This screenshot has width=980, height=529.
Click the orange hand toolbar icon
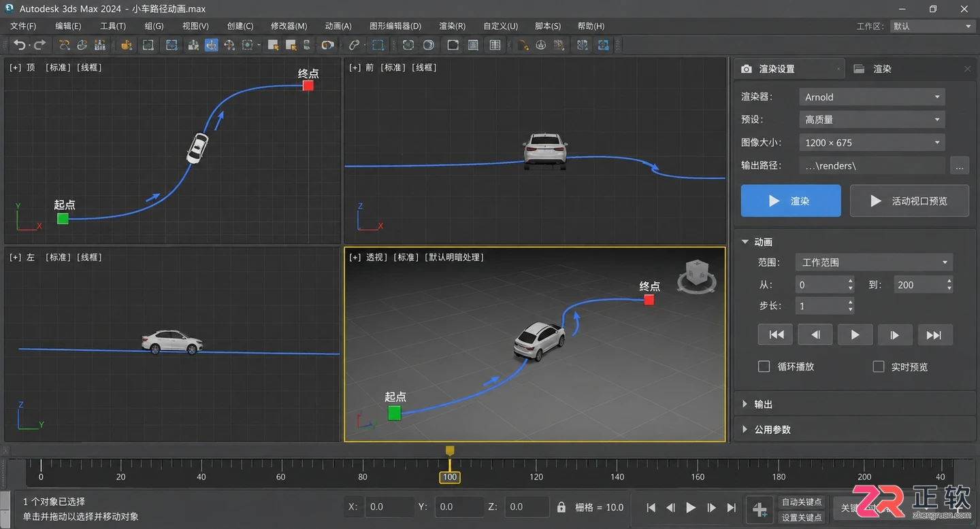(126, 45)
